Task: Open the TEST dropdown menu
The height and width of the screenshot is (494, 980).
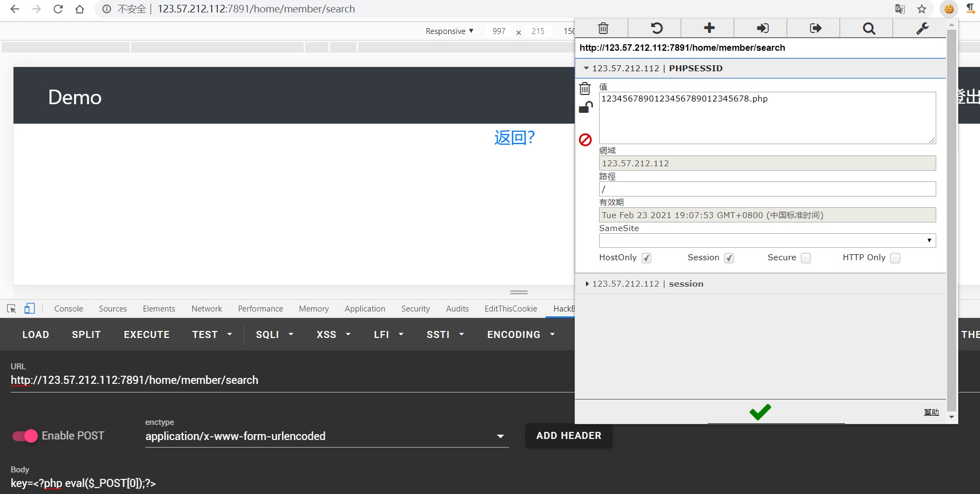Action: [212, 335]
